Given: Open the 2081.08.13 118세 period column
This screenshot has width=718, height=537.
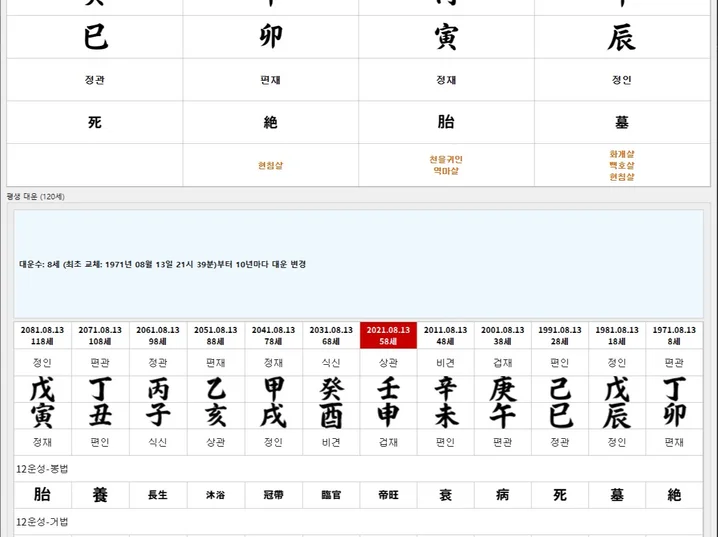Looking at the screenshot, I should pos(42,335).
